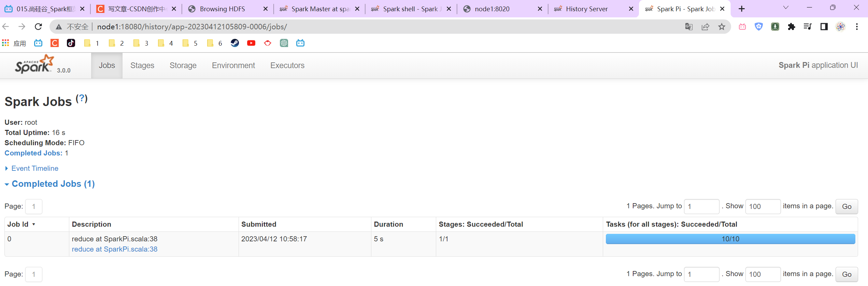Click the browser forward arrow

22,27
